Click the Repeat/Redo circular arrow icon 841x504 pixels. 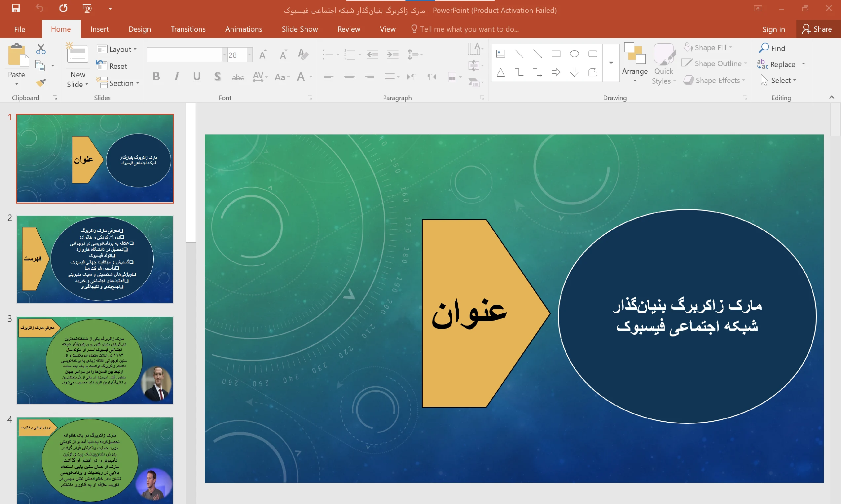pyautogui.click(x=63, y=8)
